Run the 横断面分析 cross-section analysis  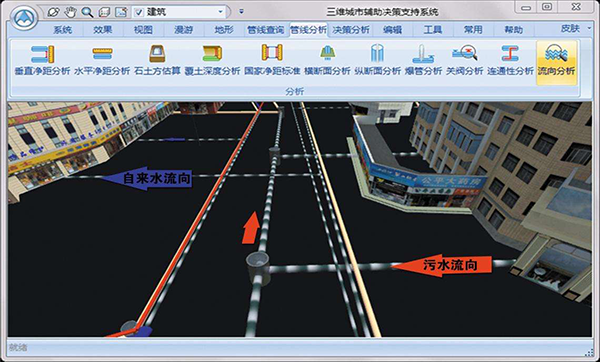coord(327,60)
